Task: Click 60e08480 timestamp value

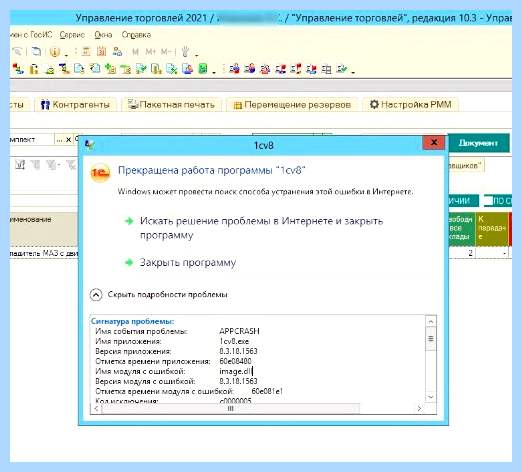Action: pyautogui.click(x=235, y=361)
